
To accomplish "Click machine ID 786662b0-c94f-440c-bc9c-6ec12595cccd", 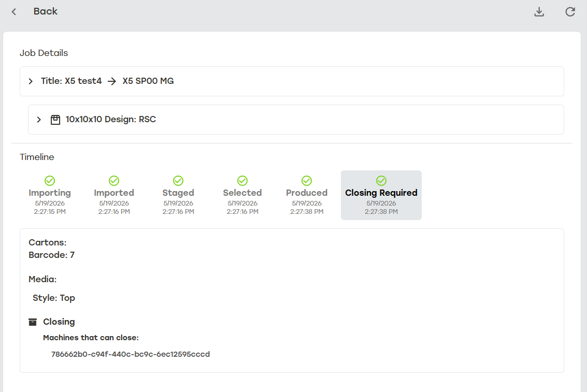I will pos(130,354).
